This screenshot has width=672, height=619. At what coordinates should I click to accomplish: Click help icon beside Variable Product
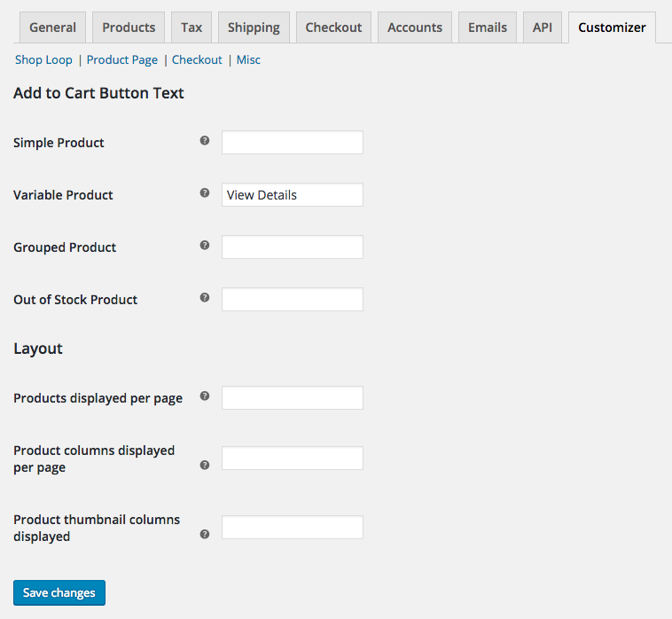tap(205, 193)
